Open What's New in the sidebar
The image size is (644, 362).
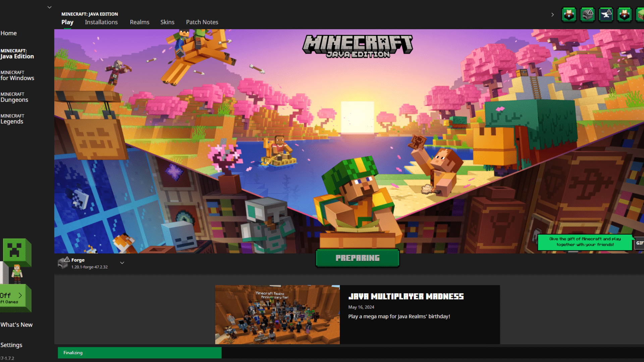[16, 324]
